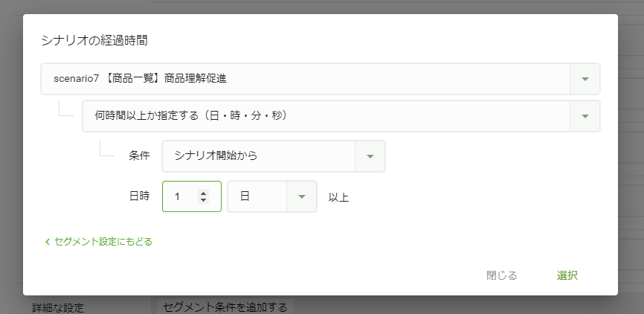This screenshot has height=314, width=644.
Task: Click the arrow of the 日 unit selector
Action: 302,196
